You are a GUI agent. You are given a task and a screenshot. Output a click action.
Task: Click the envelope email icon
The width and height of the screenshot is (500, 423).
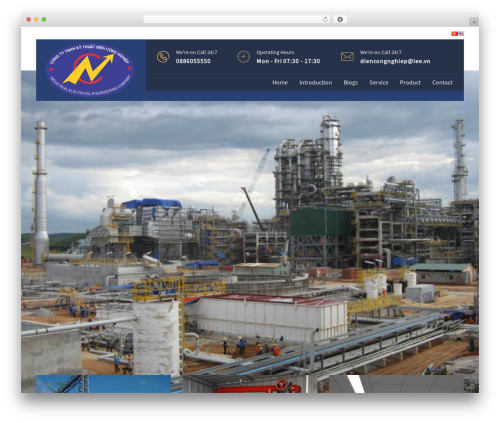[347, 56]
